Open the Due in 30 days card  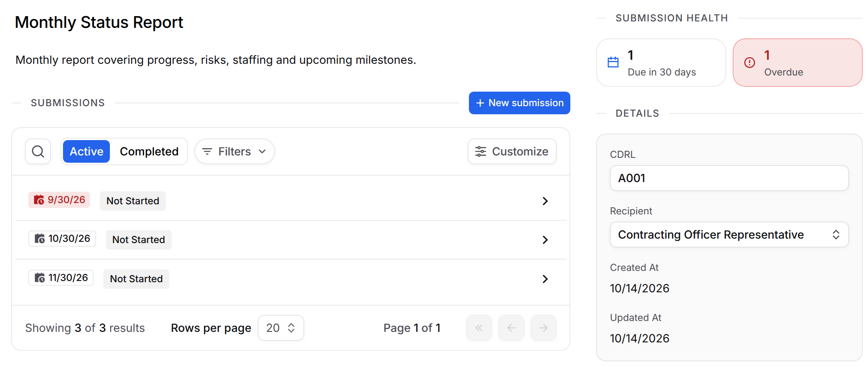tap(661, 63)
